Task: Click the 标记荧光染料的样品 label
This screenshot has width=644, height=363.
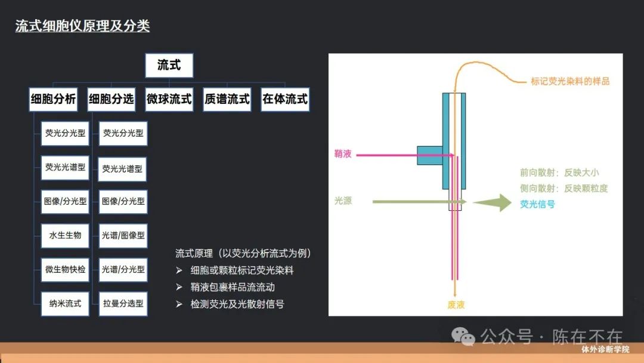Action: click(570, 81)
